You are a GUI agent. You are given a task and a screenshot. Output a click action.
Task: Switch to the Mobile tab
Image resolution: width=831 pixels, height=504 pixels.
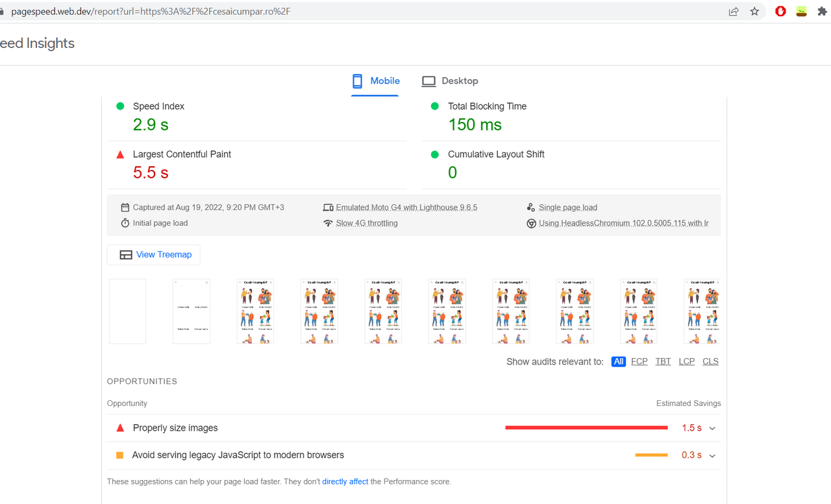(x=376, y=81)
